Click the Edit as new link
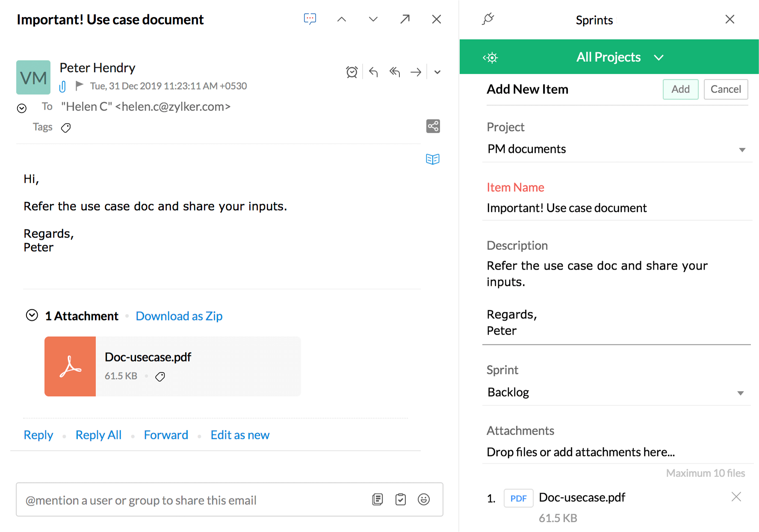Screen dimensions: 759x532 pos(240,435)
